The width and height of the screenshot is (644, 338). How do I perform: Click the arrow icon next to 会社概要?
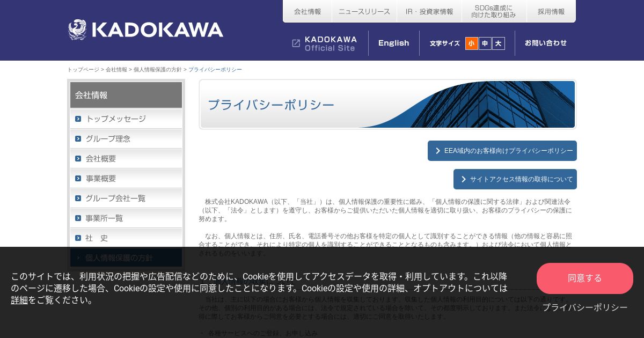click(78, 158)
